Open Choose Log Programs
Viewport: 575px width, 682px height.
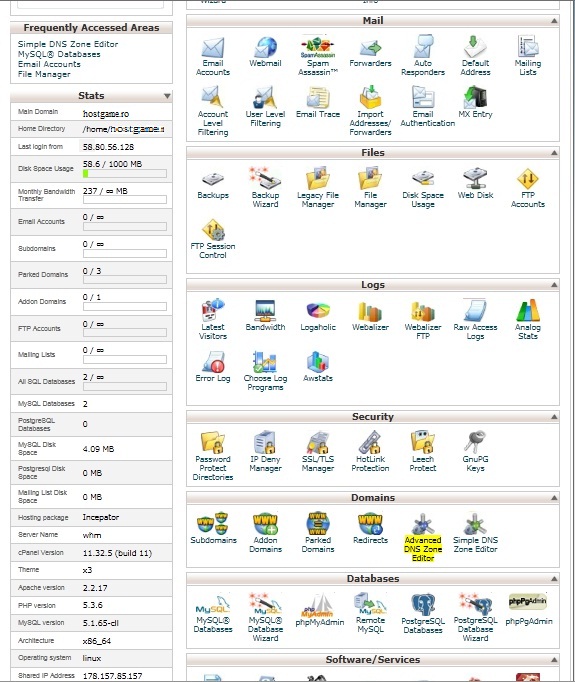click(x=265, y=371)
